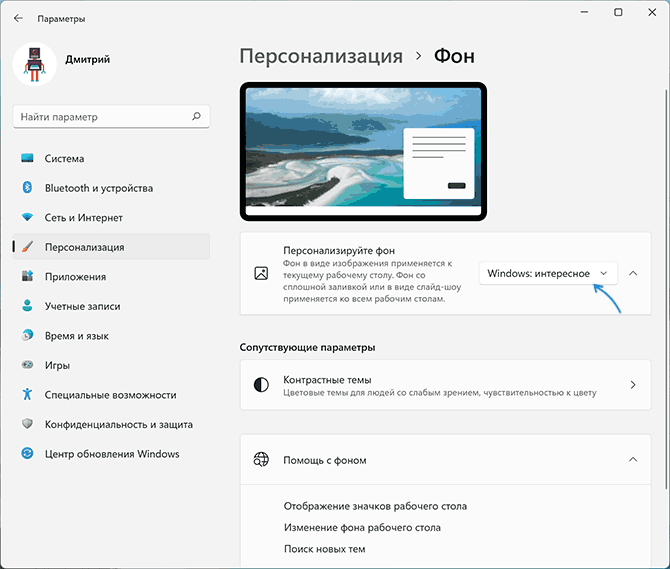Click the half-circle contrast themes icon
670x569 pixels.
click(x=261, y=385)
